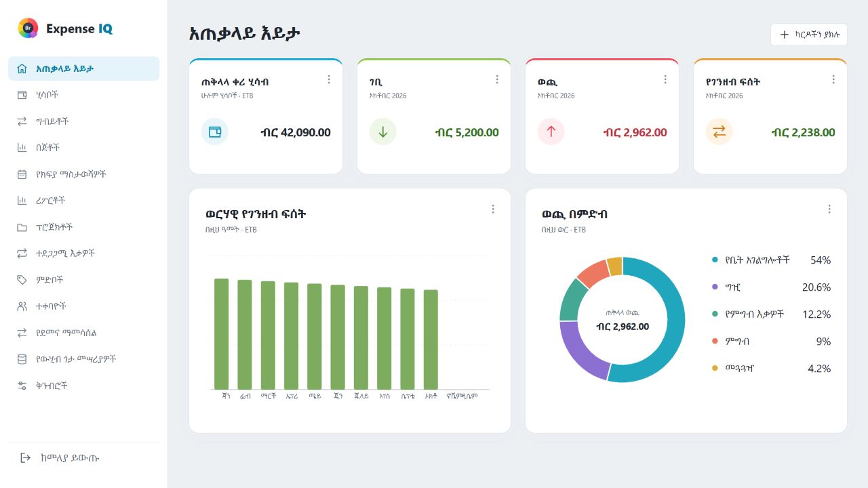The width and height of the screenshot is (868, 488).
Task: Go to ምድቦች menu item
Action: tap(83, 280)
